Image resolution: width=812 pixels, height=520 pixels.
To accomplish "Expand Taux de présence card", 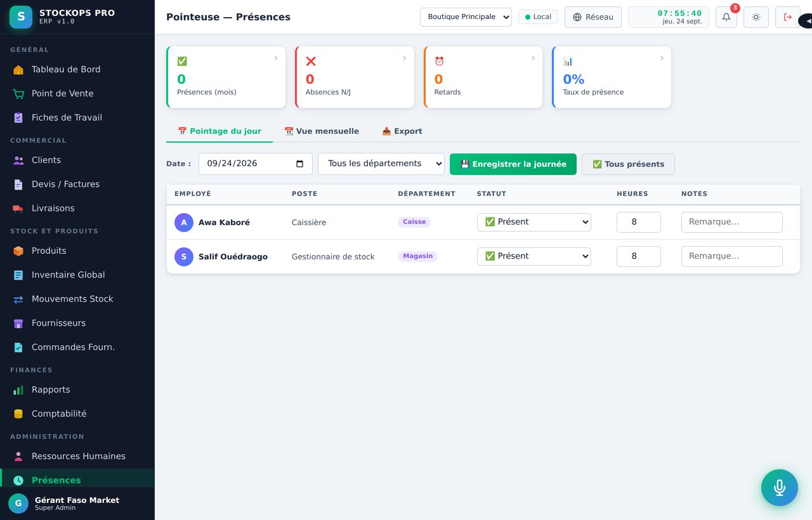I will (612, 77).
